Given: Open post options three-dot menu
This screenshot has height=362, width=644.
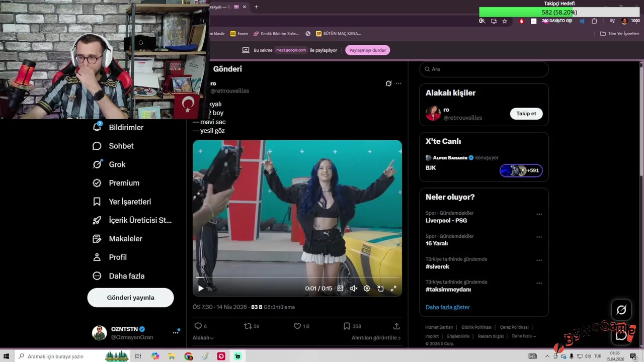Looking at the screenshot, I should pos(398,83).
